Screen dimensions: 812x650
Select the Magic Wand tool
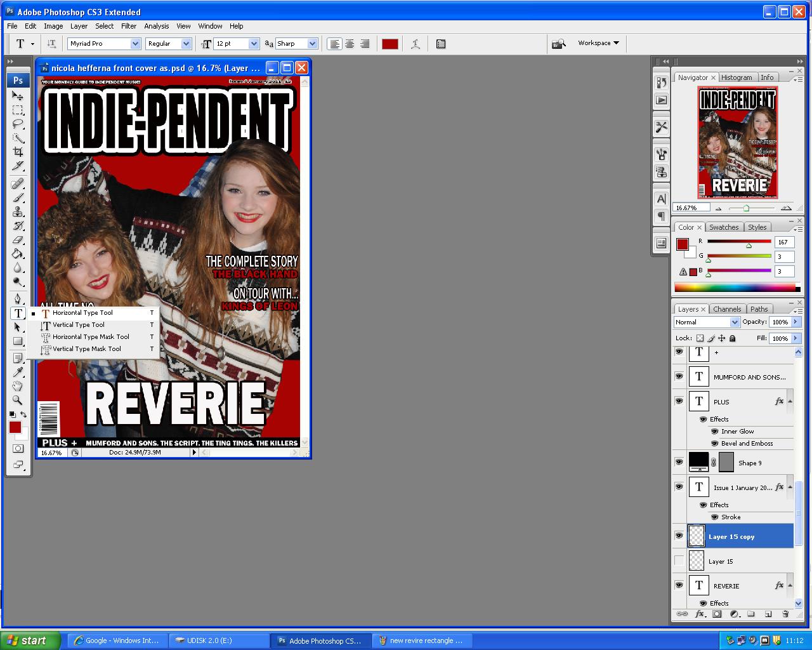[18, 138]
